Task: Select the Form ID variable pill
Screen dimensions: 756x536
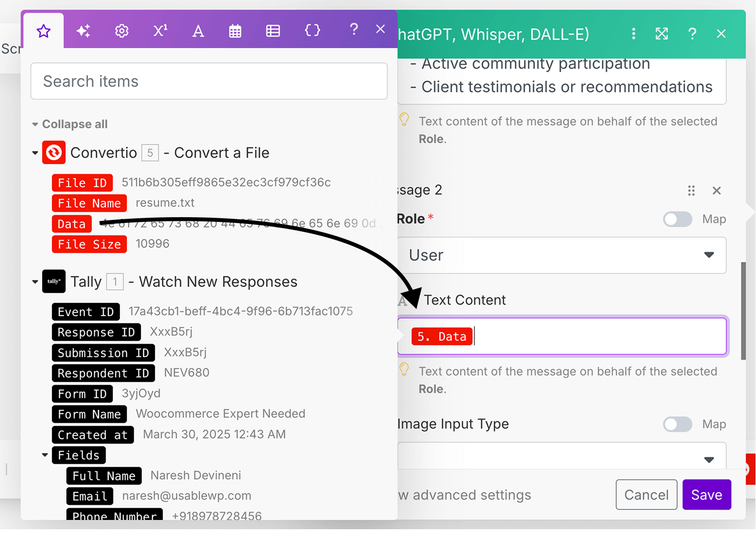Action: point(82,394)
